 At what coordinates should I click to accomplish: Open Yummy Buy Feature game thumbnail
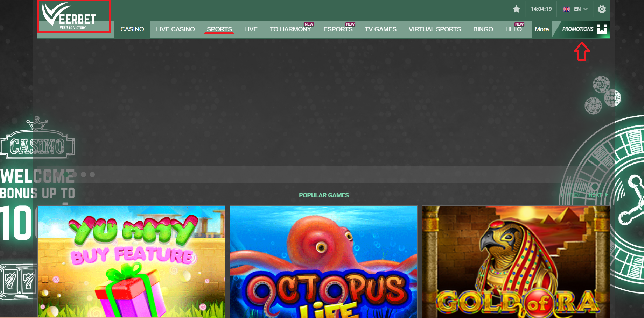[x=132, y=262]
